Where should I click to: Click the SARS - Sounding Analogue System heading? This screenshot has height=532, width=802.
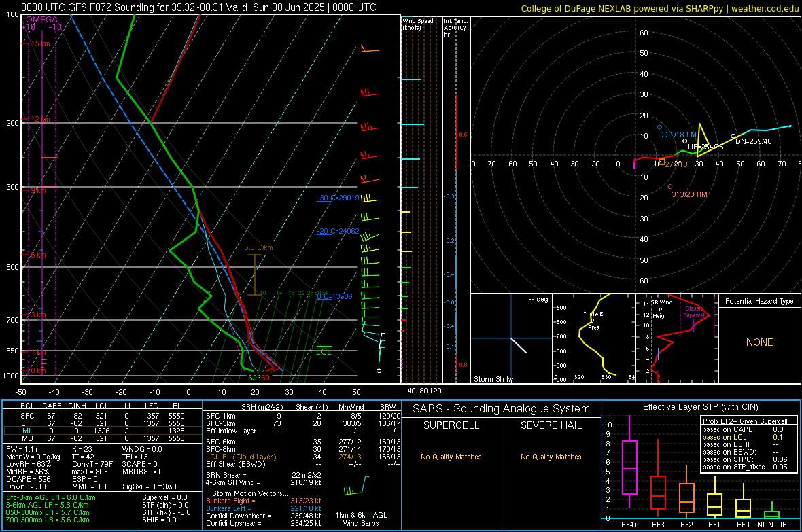pyautogui.click(x=501, y=409)
